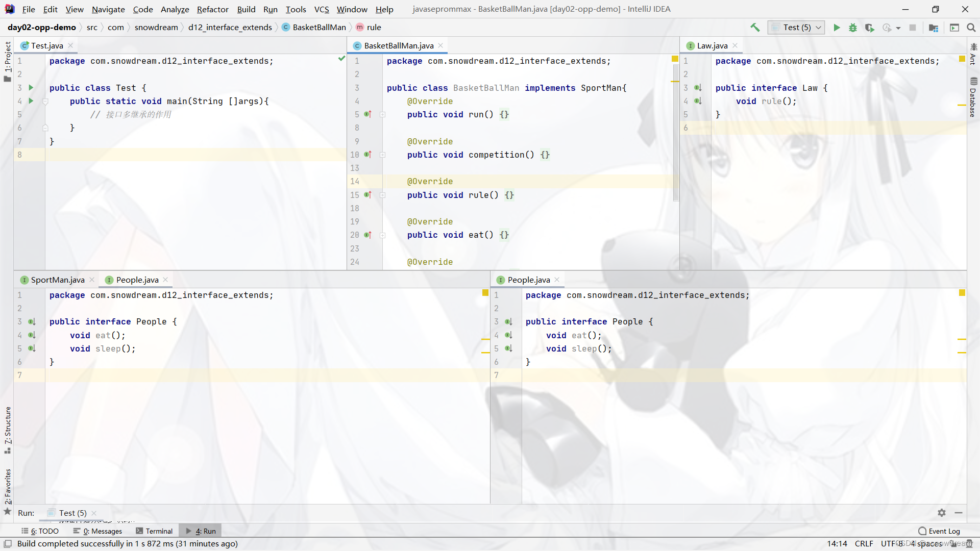Expand the folded rule() method on line 15
The image size is (980, 551).
pyautogui.click(x=382, y=195)
